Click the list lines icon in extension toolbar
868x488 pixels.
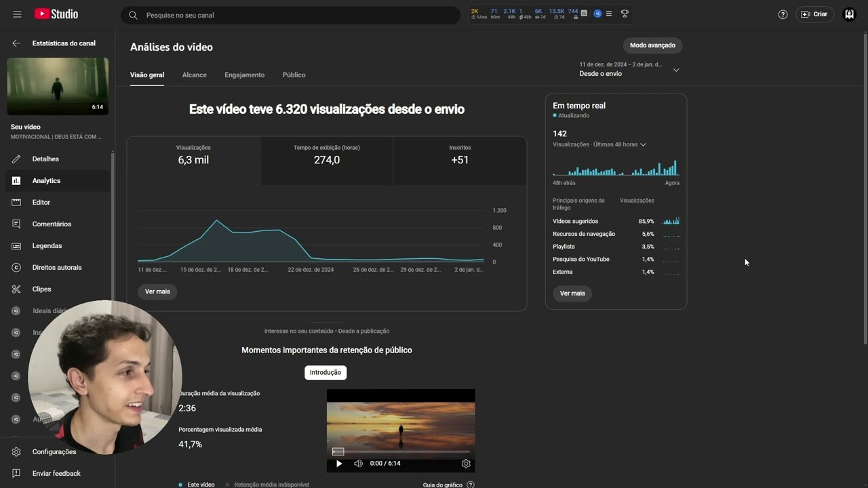click(609, 14)
